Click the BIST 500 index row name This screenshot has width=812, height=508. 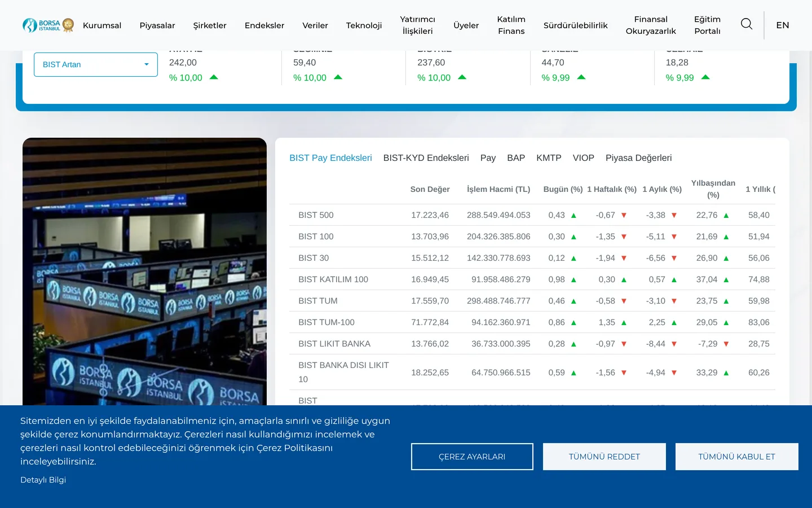click(x=316, y=215)
